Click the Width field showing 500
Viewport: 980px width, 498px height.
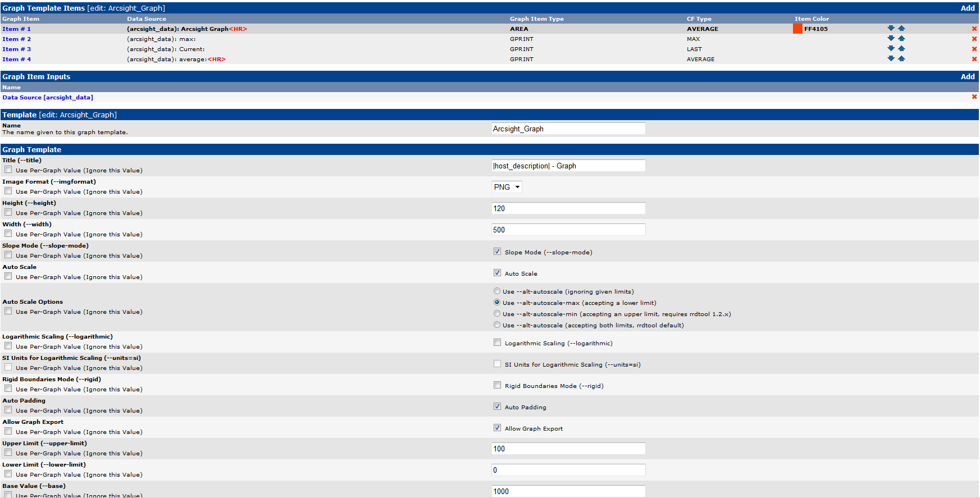568,230
